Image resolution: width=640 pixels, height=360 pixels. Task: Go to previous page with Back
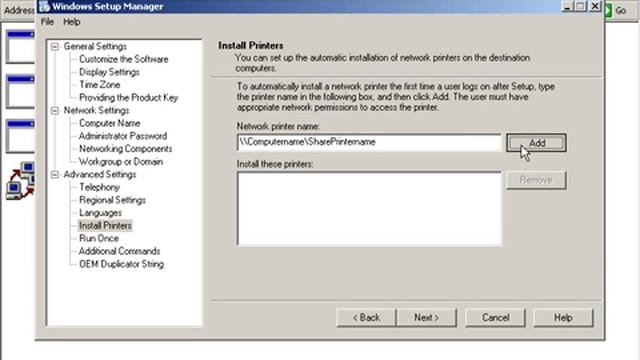[366, 318]
